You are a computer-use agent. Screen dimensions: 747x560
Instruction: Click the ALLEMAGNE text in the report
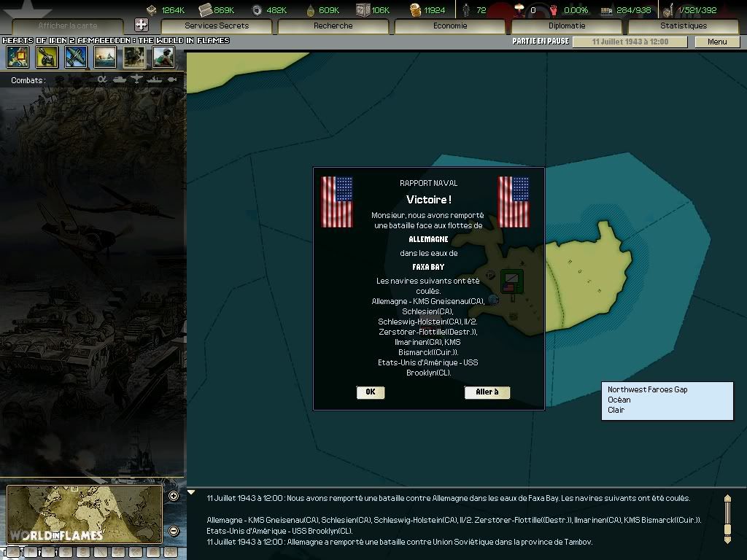(428, 239)
